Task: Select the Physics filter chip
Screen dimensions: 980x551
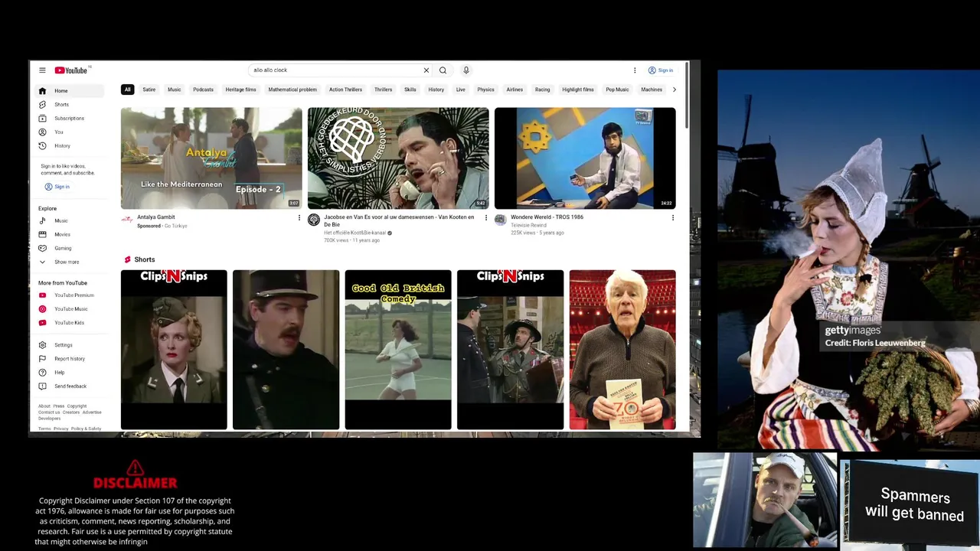Action: [486, 90]
